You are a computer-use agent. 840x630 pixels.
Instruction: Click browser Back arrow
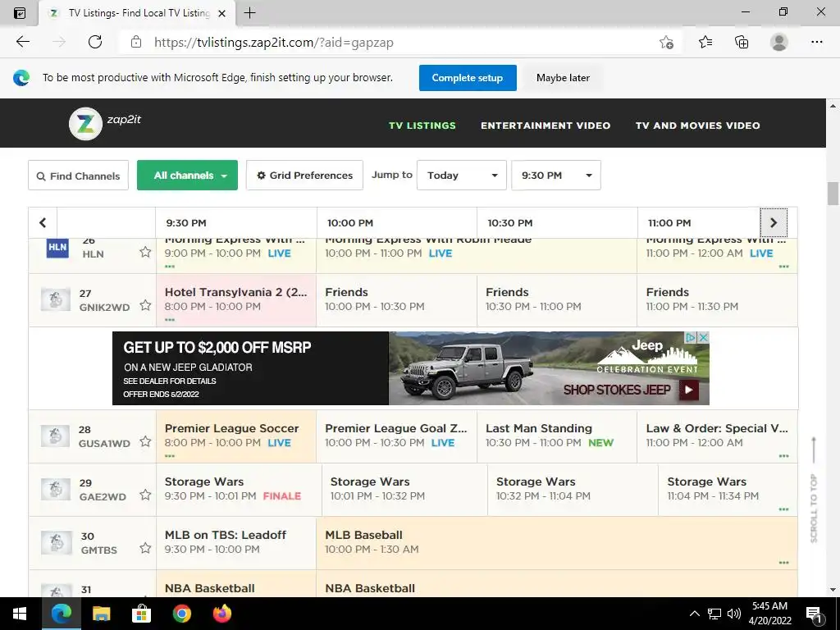point(22,42)
